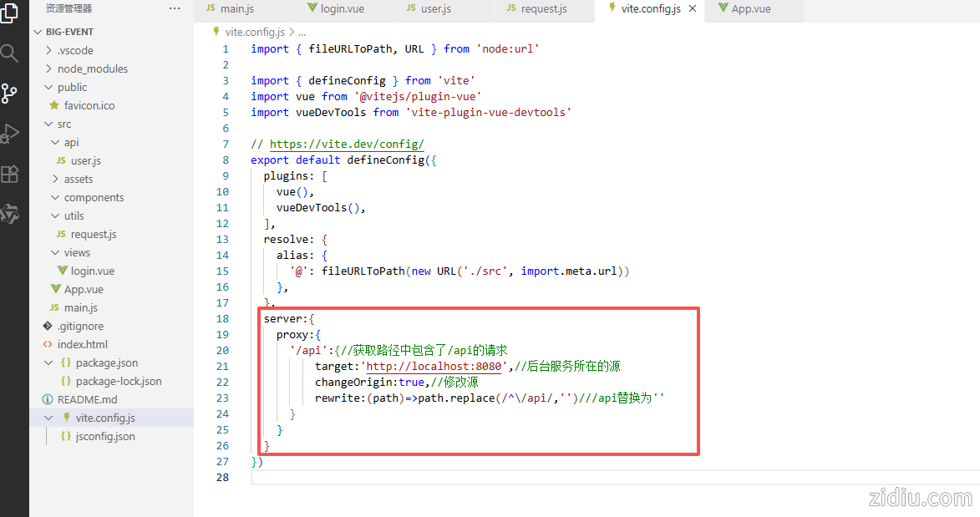This screenshot has width=980, height=517.
Task: Open README.md from the file tree
Action: click(x=87, y=400)
